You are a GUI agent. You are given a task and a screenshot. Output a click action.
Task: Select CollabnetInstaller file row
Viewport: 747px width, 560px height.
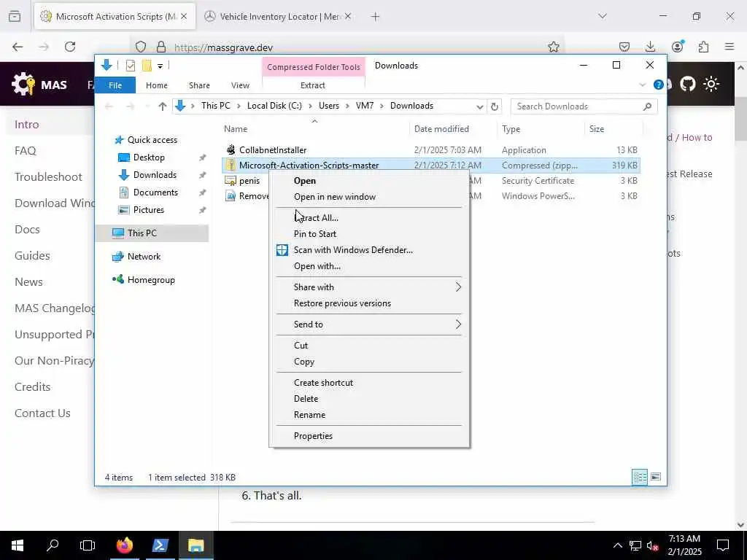pyautogui.click(x=431, y=150)
